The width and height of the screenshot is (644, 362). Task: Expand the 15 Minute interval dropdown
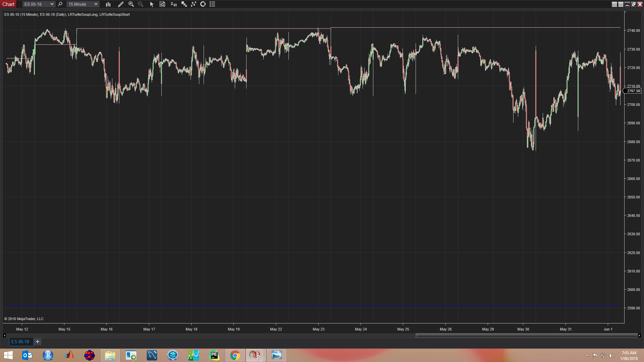96,4
